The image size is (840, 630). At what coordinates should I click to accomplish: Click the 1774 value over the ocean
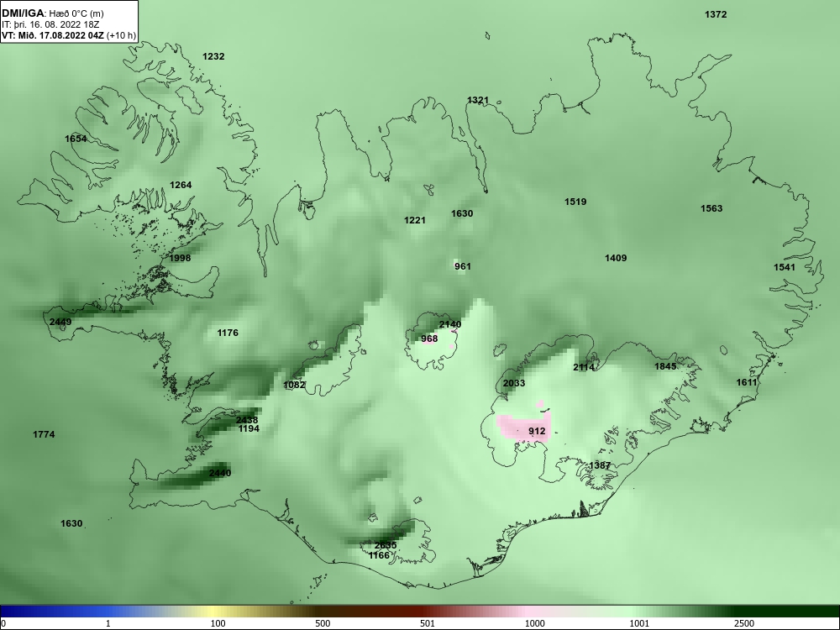coord(44,434)
